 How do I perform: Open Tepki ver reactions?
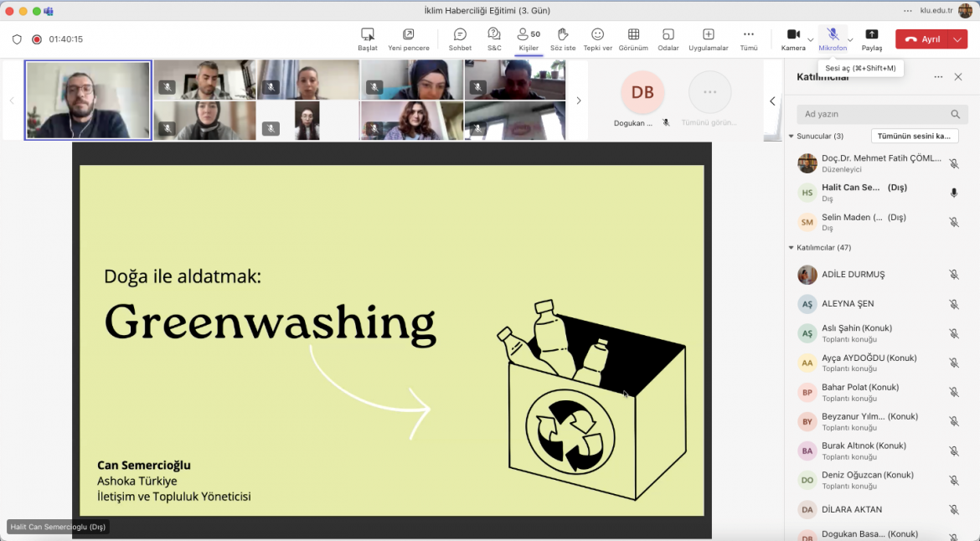click(597, 39)
